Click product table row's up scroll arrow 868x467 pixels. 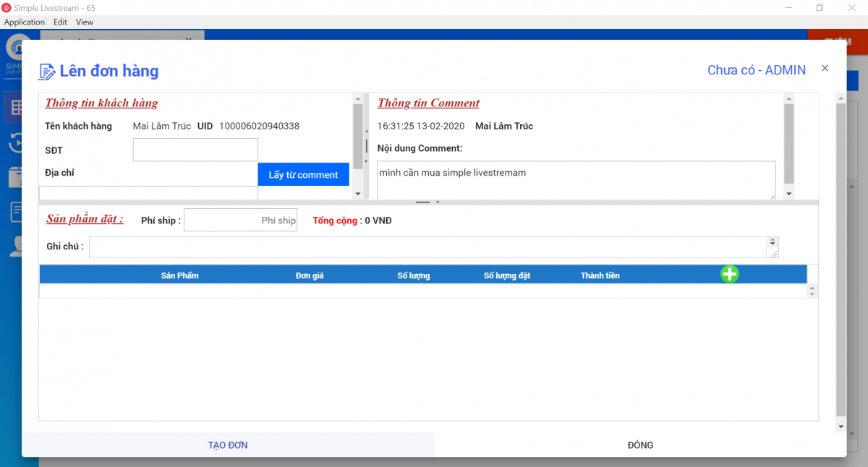tap(812, 287)
